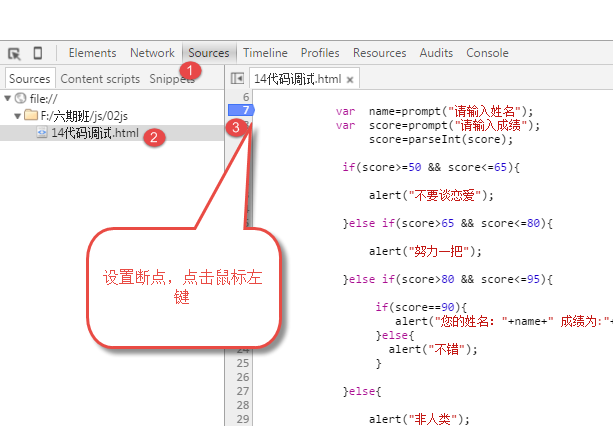Open 14代码调试.html in the file tree
The width and height of the screenshot is (613, 426).
[95, 133]
